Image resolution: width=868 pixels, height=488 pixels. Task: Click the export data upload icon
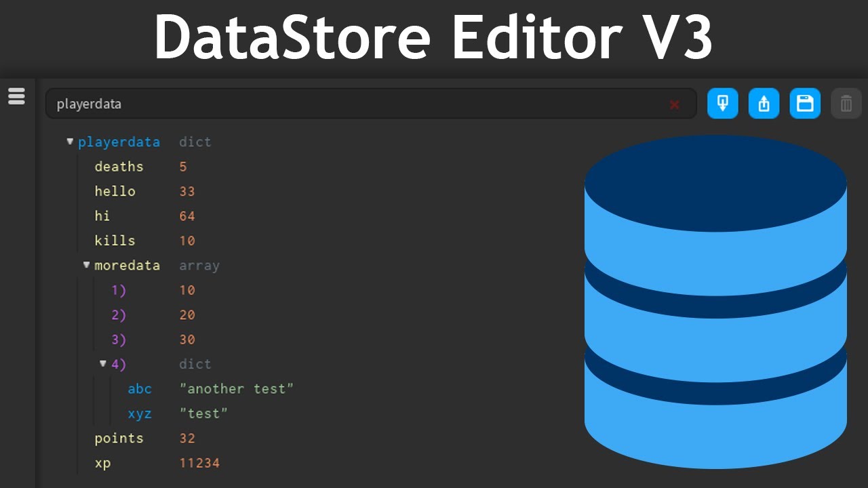(x=764, y=104)
